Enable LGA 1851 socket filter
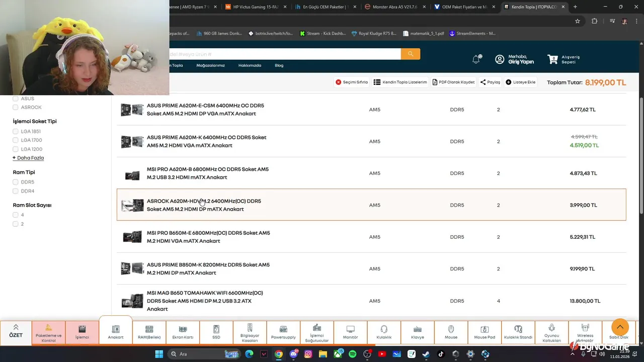Viewport: 644px width, 362px height. click(16, 132)
